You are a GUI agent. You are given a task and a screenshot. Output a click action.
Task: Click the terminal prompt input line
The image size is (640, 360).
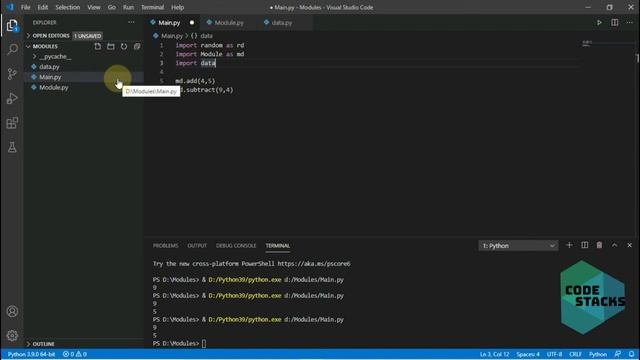pos(204,344)
